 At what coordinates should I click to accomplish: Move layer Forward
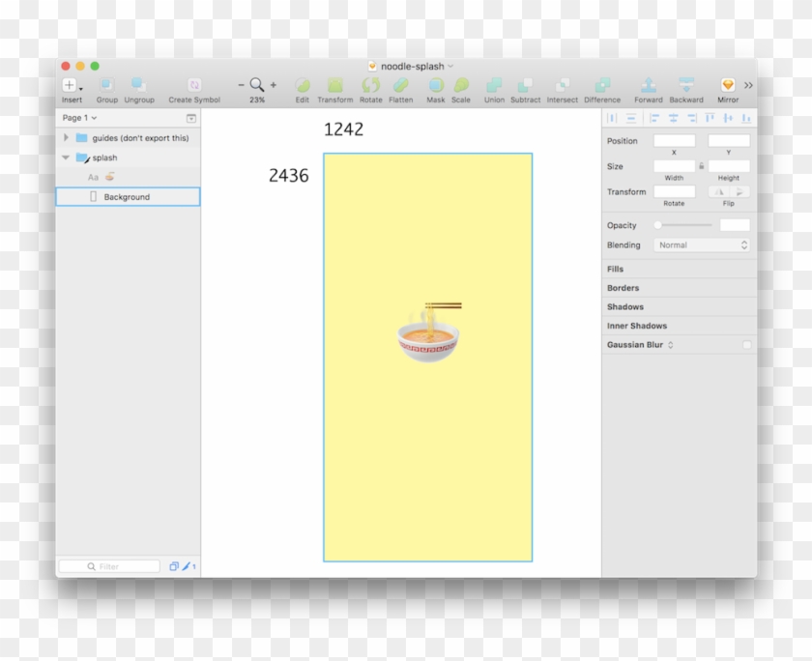click(x=649, y=85)
